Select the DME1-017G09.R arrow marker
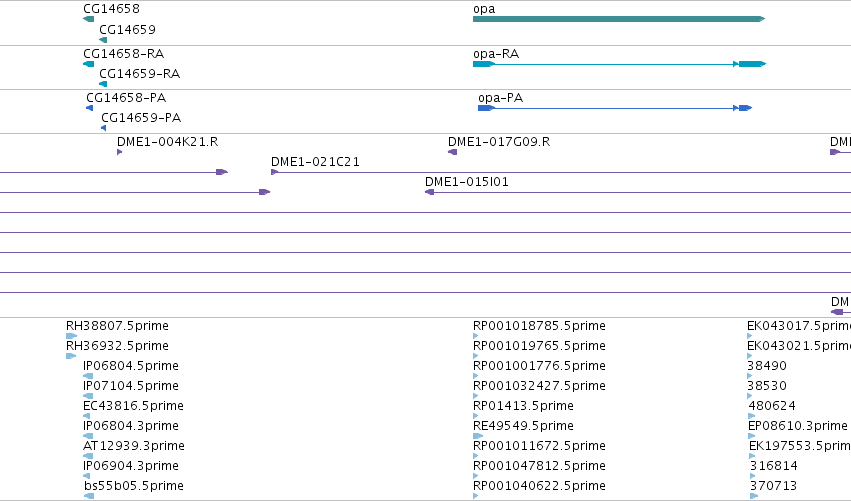 click(x=453, y=152)
